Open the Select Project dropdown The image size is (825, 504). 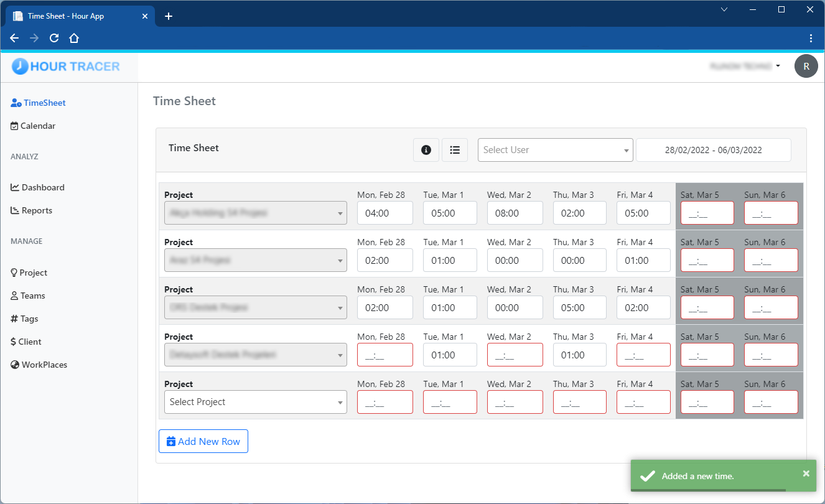coord(256,402)
